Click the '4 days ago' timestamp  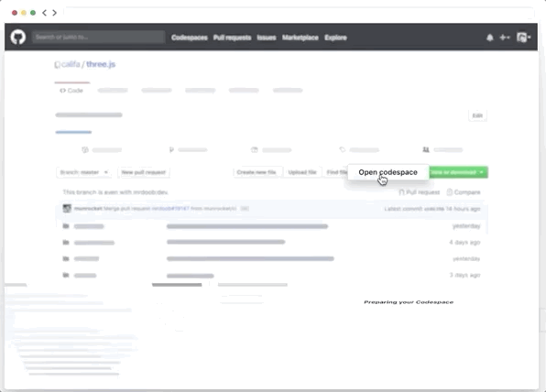(464, 243)
